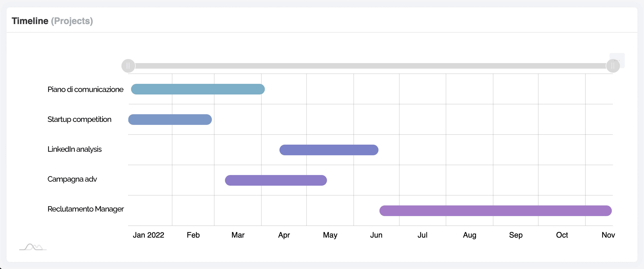Click the Jun month axis label
This screenshot has width=644, height=269.
[x=376, y=235]
